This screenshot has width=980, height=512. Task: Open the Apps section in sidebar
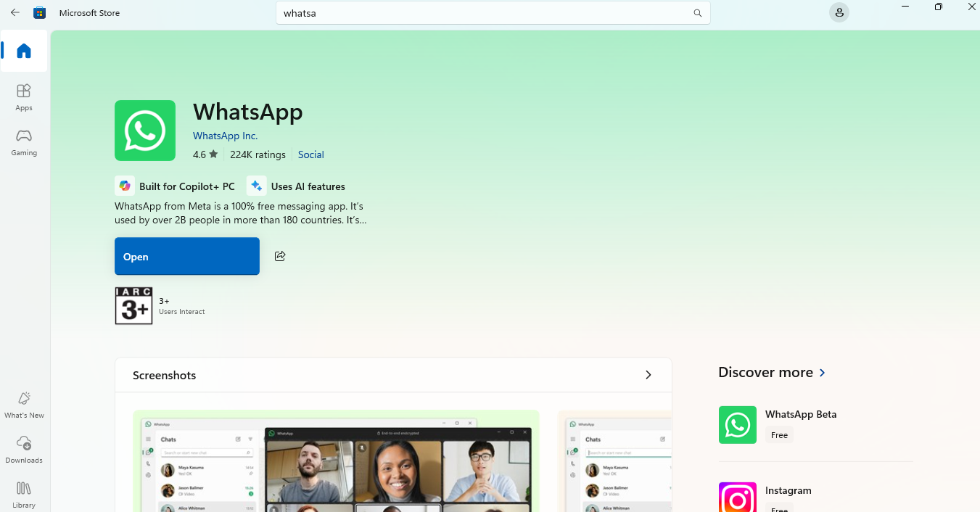[x=24, y=97]
